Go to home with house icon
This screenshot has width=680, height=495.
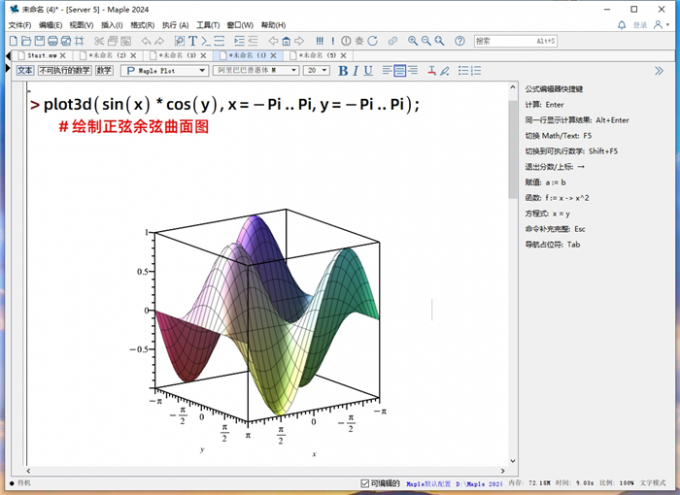click(x=286, y=41)
